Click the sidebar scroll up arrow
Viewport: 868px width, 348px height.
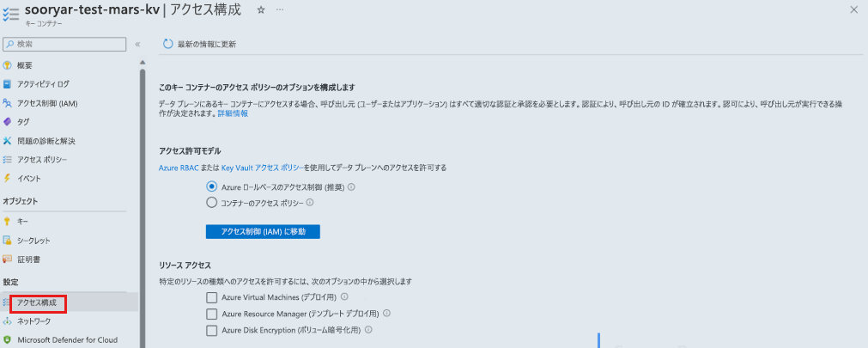143,62
